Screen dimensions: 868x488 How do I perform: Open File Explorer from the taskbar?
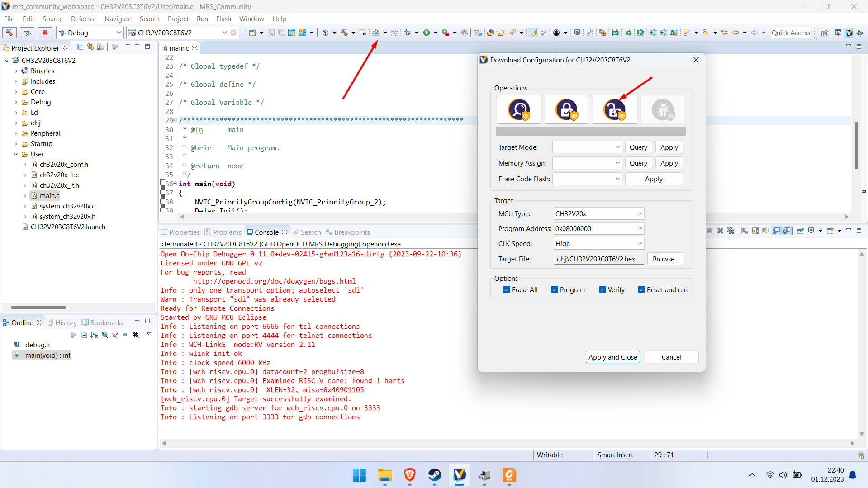385,475
